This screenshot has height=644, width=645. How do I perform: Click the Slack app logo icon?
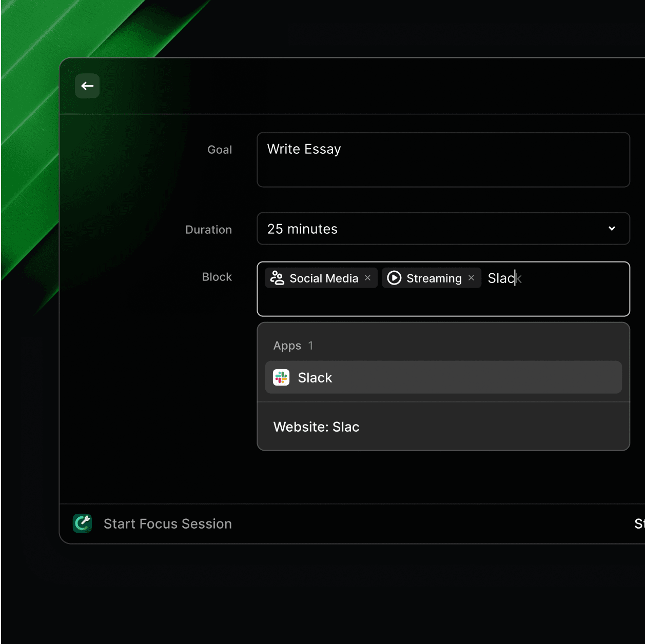pyautogui.click(x=281, y=378)
